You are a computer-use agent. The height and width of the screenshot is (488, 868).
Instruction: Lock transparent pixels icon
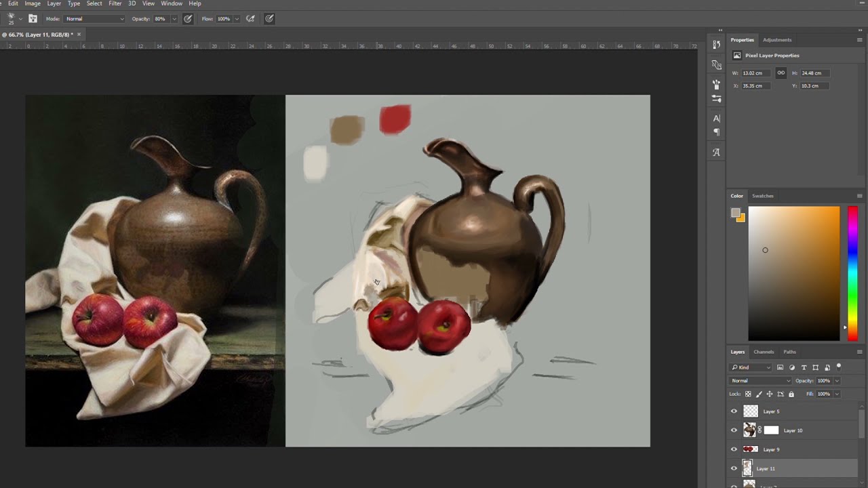748,394
